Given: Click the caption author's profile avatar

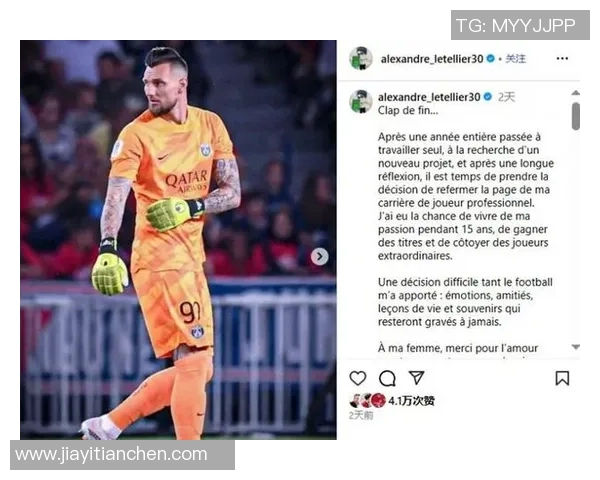Looking at the screenshot, I should (361, 101).
